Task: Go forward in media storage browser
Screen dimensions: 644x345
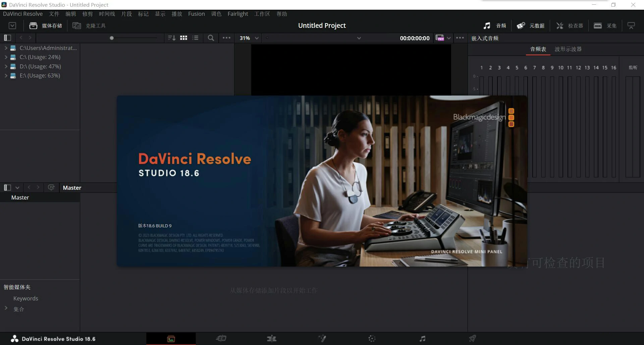Action: [30, 38]
